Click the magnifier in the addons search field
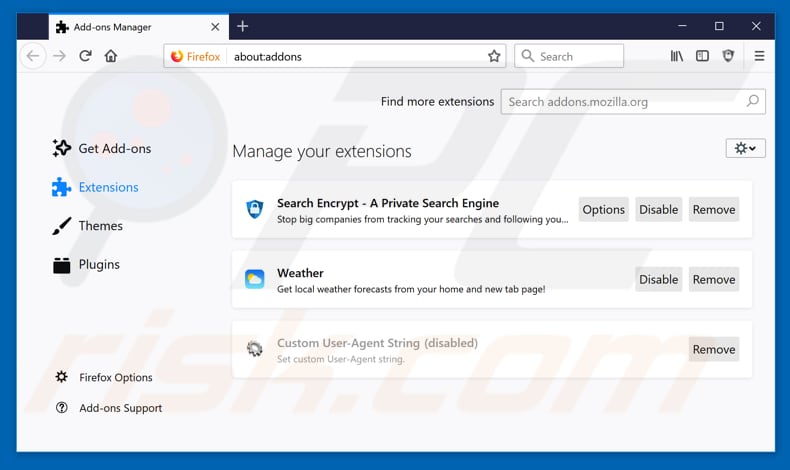The width and height of the screenshot is (790, 470). coord(753,101)
